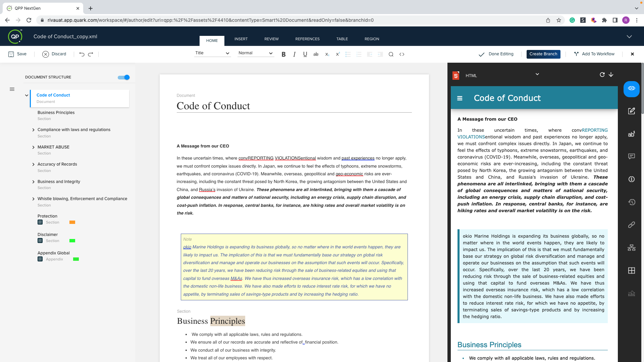
Task: Open the version history panel
Action: point(632,202)
